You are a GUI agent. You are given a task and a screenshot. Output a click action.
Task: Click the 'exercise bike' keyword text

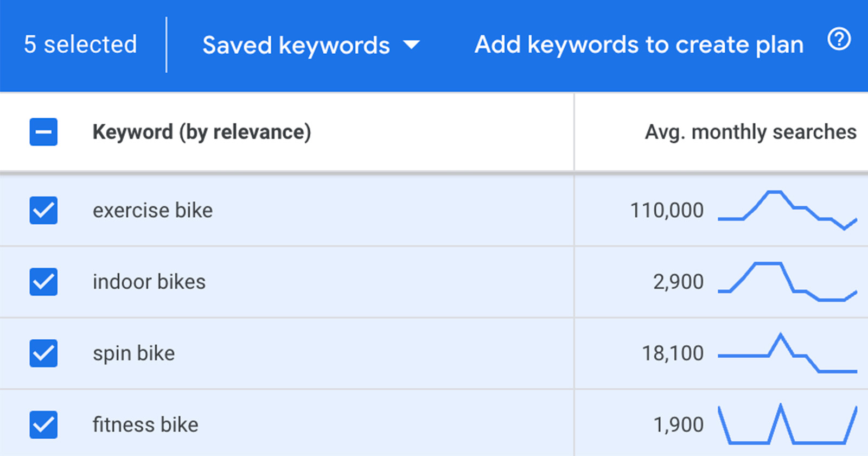(152, 210)
